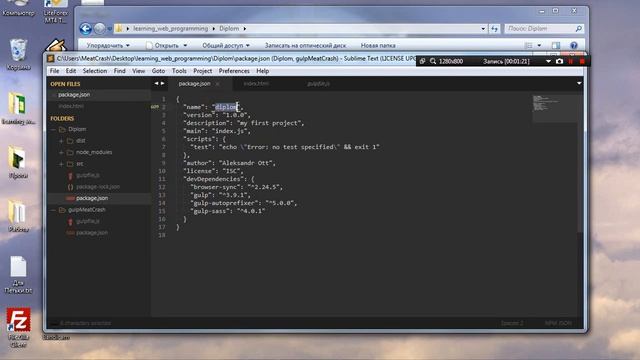The image size is (640, 360).
Task: Collapse the Diplom folder
Action: [x=53, y=129]
